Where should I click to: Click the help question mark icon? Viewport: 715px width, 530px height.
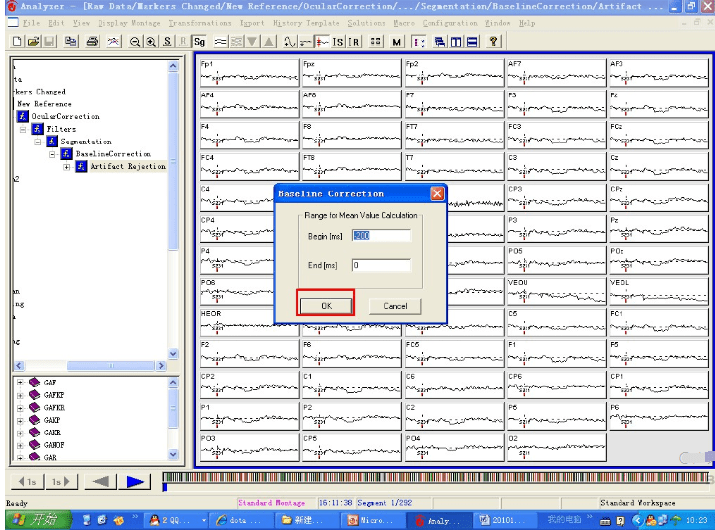pyautogui.click(x=493, y=42)
